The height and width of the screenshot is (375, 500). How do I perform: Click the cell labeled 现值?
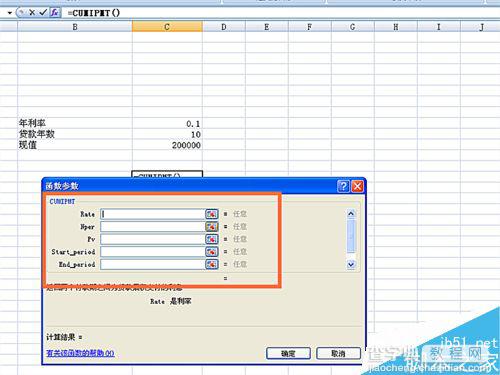tap(75, 145)
